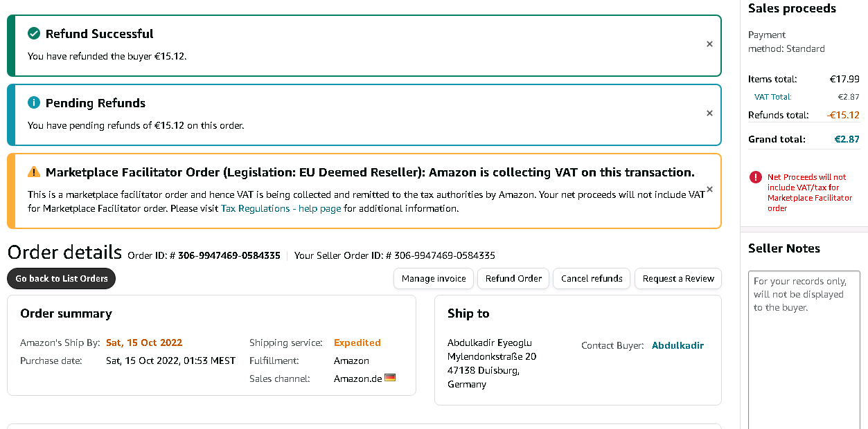868x429 pixels.
Task: Click the blue Pending Refunds info icon
Action: pyautogui.click(x=34, y=102)
